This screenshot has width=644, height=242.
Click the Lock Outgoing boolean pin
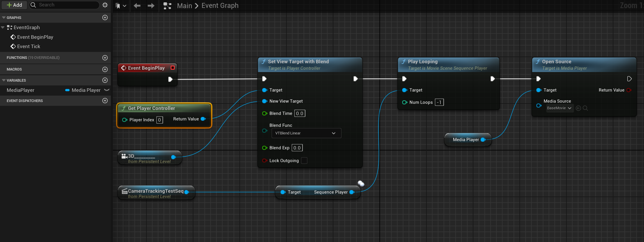265,161
